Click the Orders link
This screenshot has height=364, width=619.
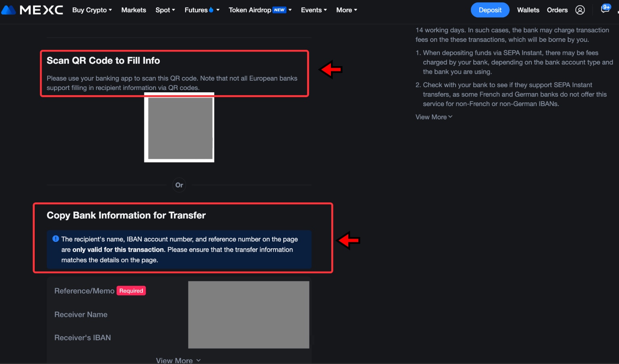click(x=557, y=10)
